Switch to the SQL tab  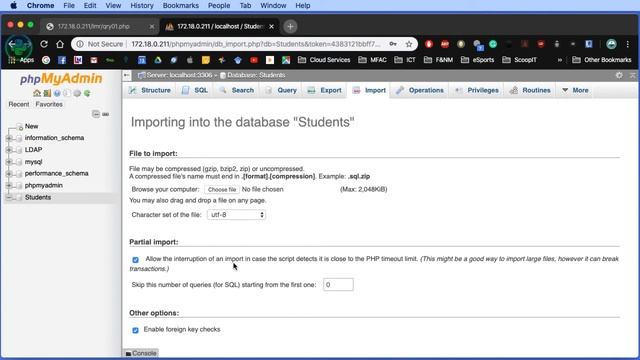point(195,90)
